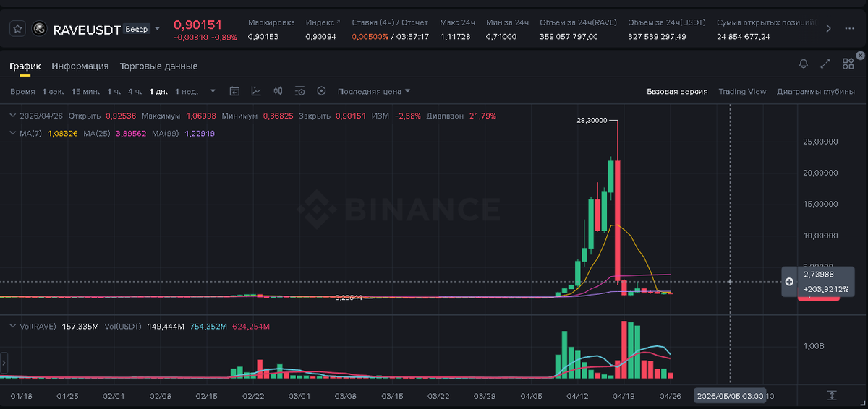Click the Макс 24ч value 1,11728

tap(455, 36)
